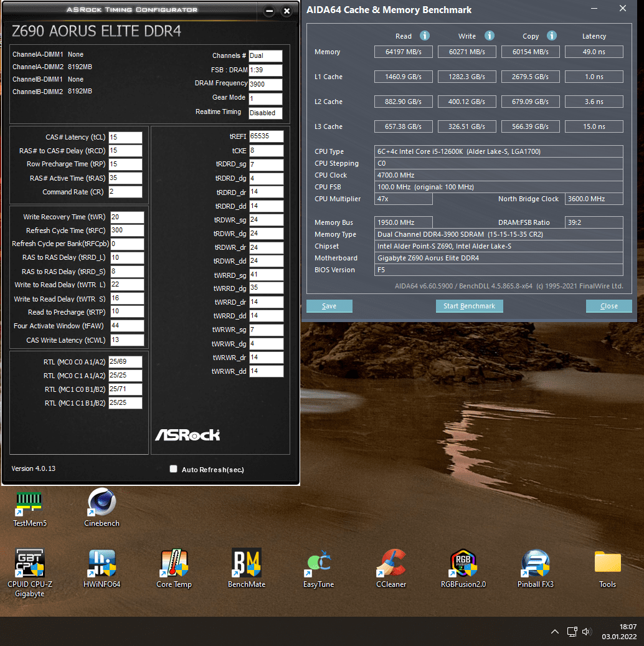
Task: Click the L3 Cache Latency value 15.0 ns
Action: (x=594, y=126)
